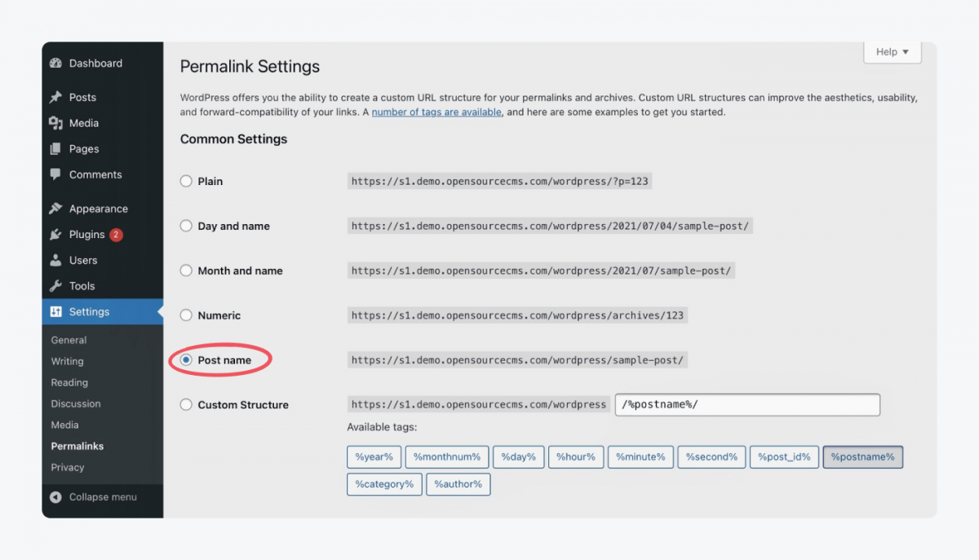Click the red Plugins update badge

tap(116, 235)
